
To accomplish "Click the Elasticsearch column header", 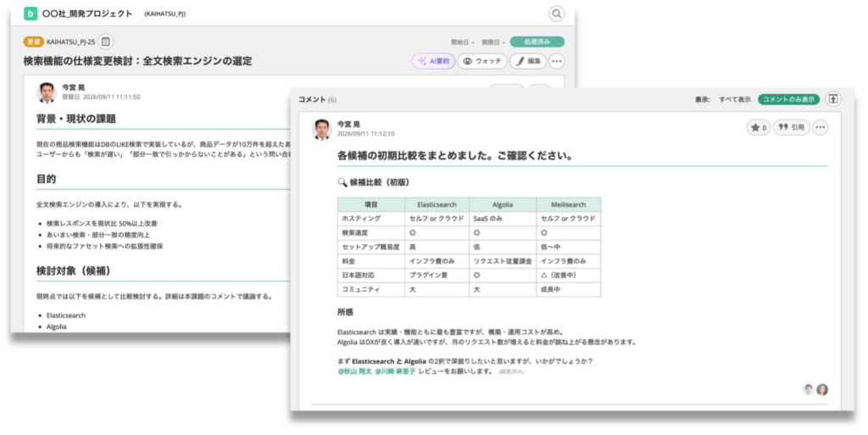I will click(437, 204).
